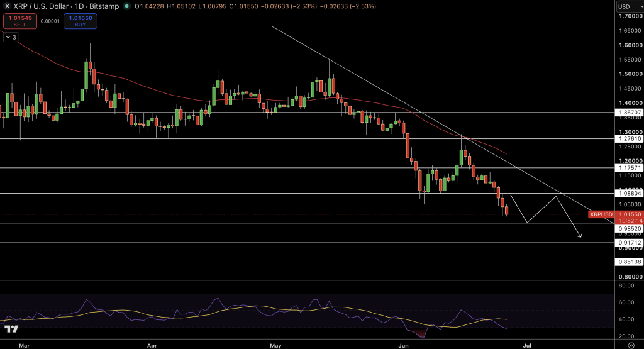Select the 0.91712 horizontal line price label
This screenshot has width=644, height=349.
[630, 243]
